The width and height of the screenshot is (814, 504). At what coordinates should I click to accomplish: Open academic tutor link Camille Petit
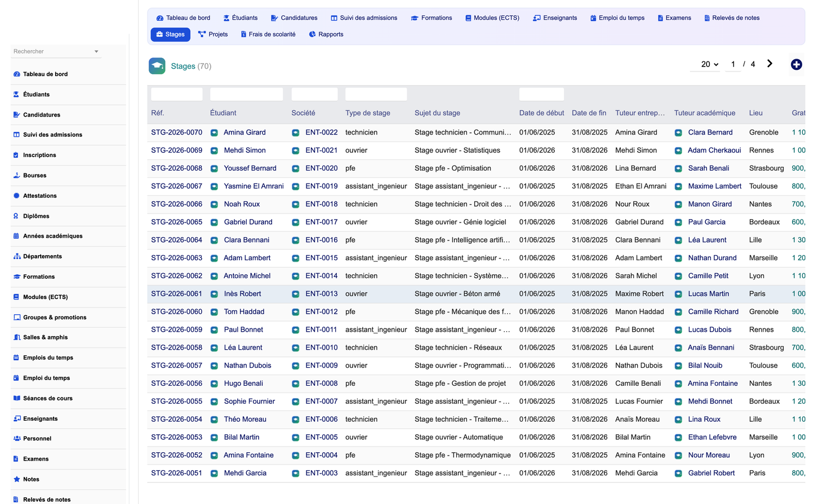(x=708, y=276)
